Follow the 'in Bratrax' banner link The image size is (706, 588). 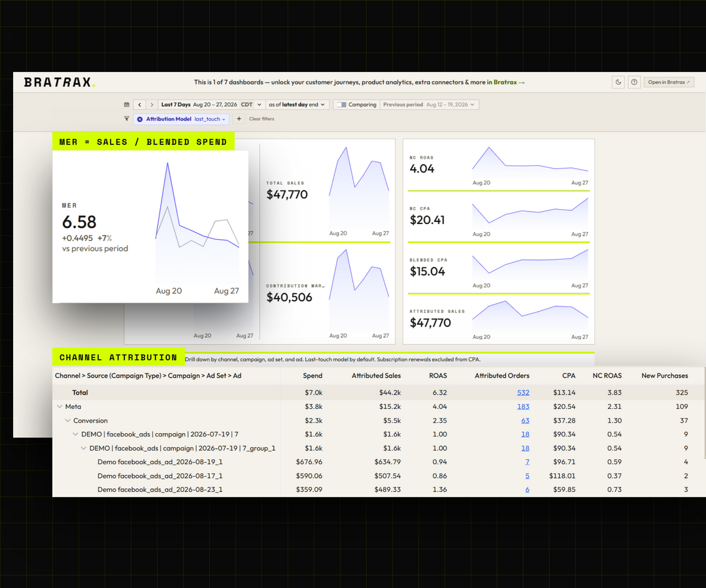505,82
